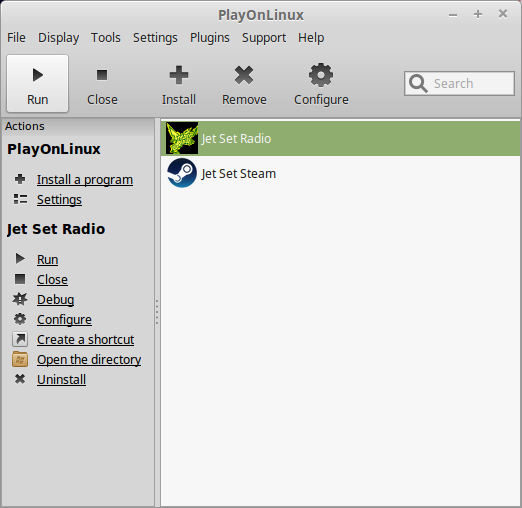Open the File menu
Screen dimensions: 522x508
(16, 38)
